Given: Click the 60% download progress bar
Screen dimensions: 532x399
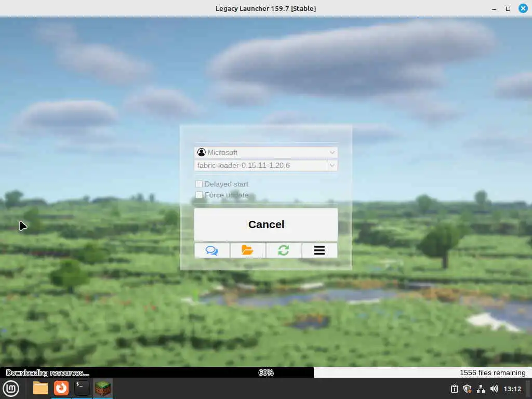Looking at the screenshot, I should coord(265,373).
